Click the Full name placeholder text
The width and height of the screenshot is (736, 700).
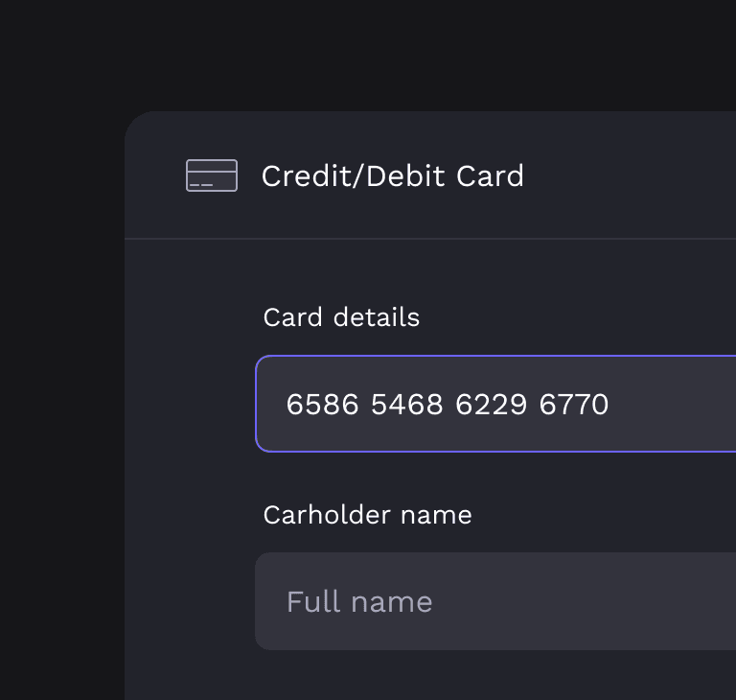[x=359, y=602]
